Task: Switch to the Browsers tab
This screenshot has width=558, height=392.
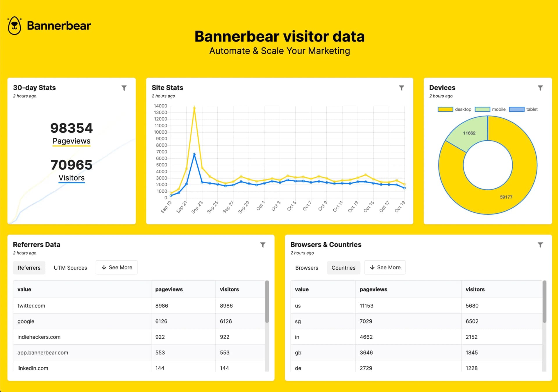Action: point(307,268)
